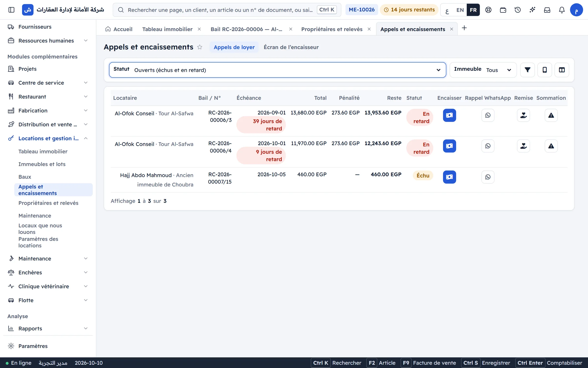
Task: Open the Statut dropdown
Action: tap(277, 70)
